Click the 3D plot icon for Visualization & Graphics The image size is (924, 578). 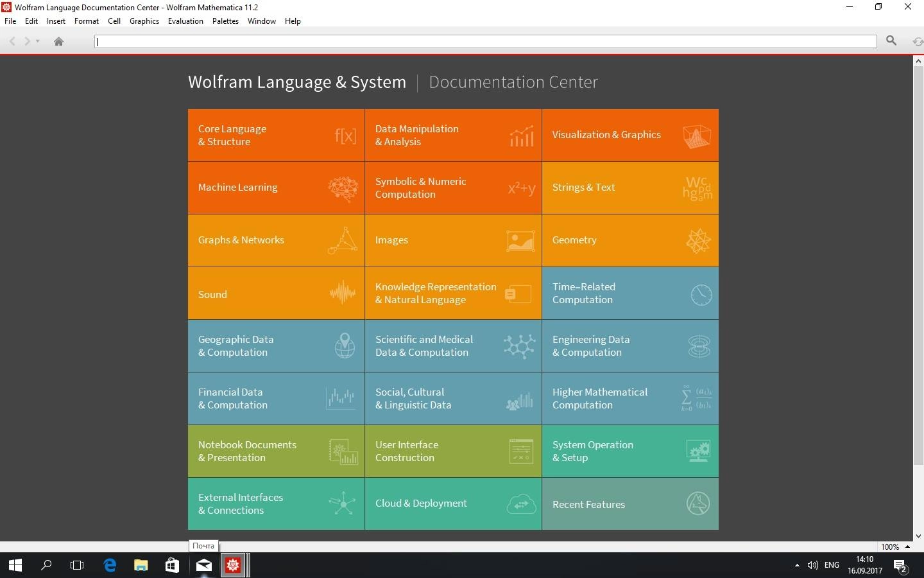pos(697,136)
